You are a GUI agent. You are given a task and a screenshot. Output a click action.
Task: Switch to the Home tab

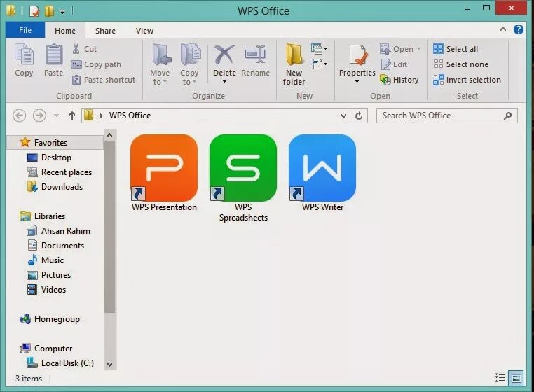click(x=65, y=31)
